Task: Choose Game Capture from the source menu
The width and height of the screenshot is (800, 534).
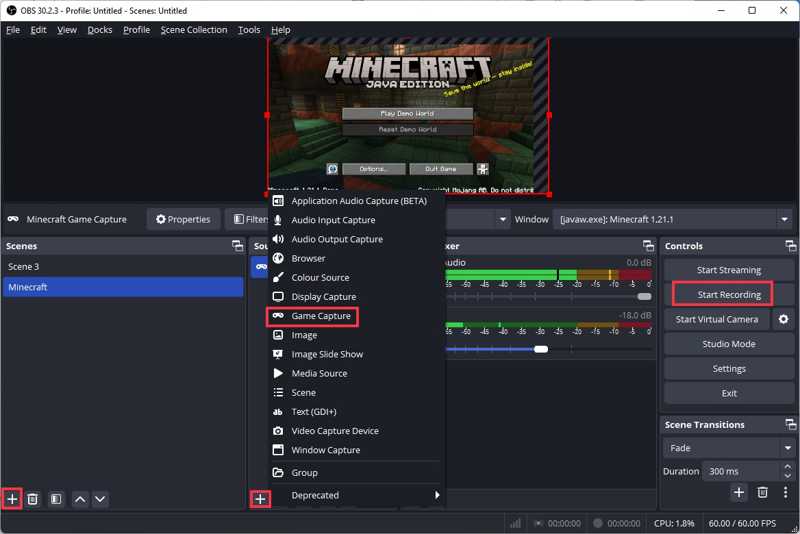Action: pyautogui.click(x=320, y=316)
